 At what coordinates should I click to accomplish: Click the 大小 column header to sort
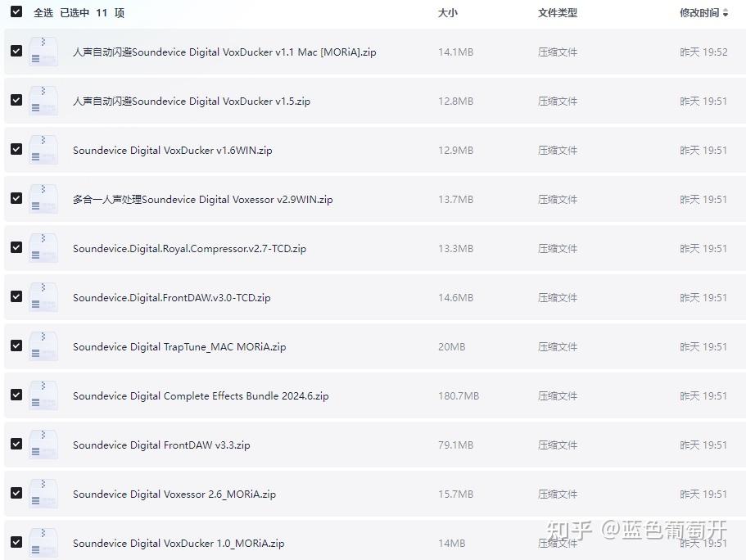tap(447, 13)
